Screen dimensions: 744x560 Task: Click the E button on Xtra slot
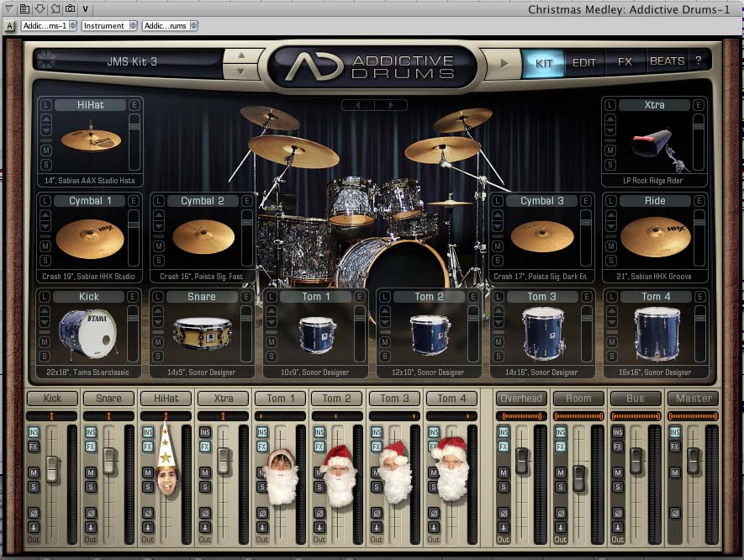[x=698, y=105]
